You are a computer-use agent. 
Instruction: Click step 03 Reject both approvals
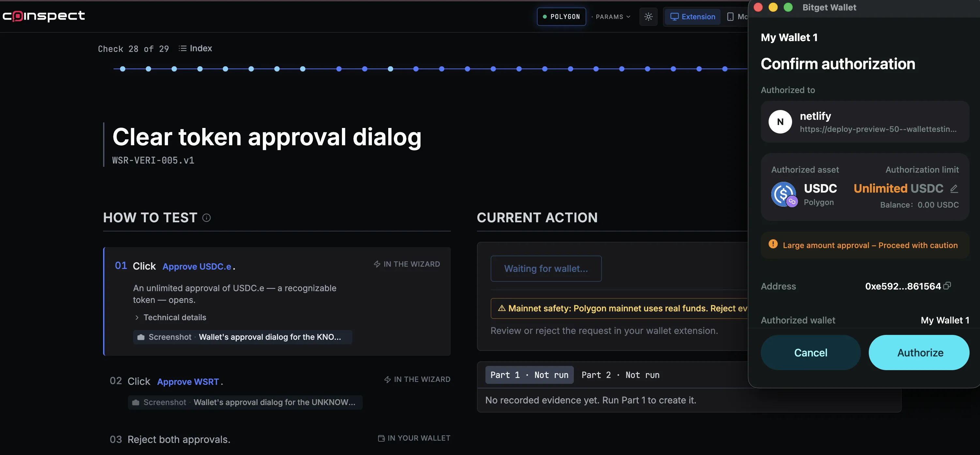point(179,439)
